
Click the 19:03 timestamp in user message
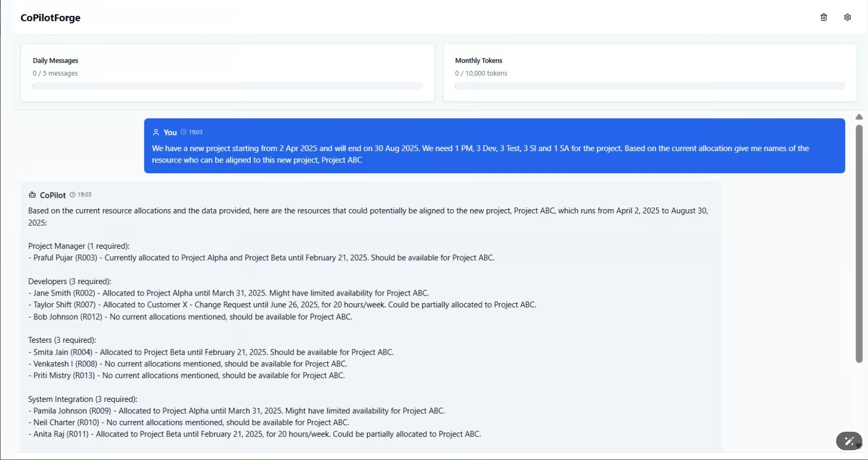(x=195, y=132)
